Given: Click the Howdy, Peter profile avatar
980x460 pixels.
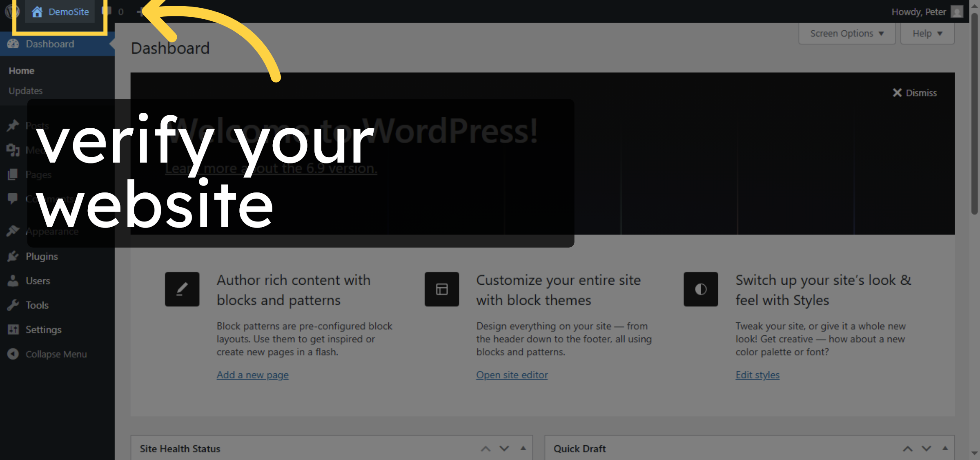Looking at the screenshot, I should [956, 11].
